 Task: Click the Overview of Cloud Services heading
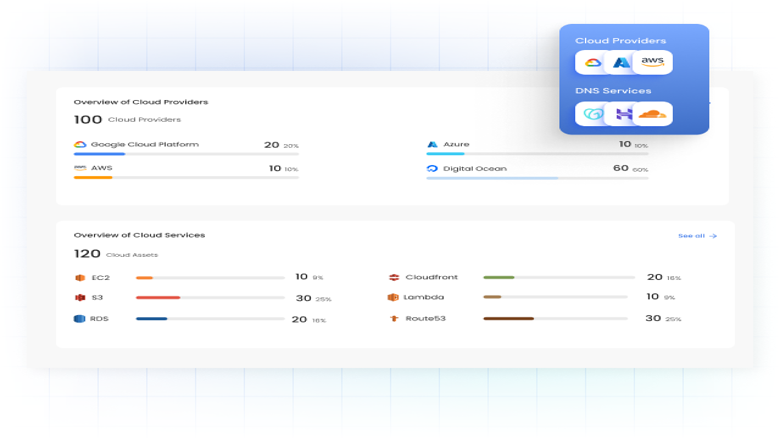pyautogui.click(x=139, y=235)
